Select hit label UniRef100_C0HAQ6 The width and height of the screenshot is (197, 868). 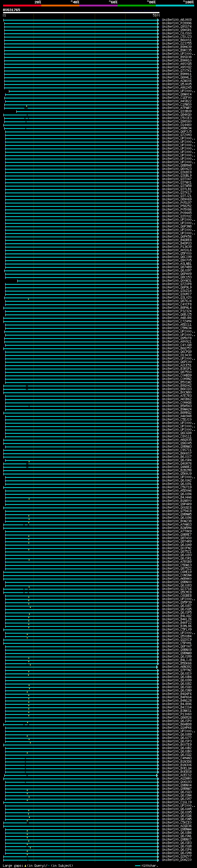(x=177, y=402)
